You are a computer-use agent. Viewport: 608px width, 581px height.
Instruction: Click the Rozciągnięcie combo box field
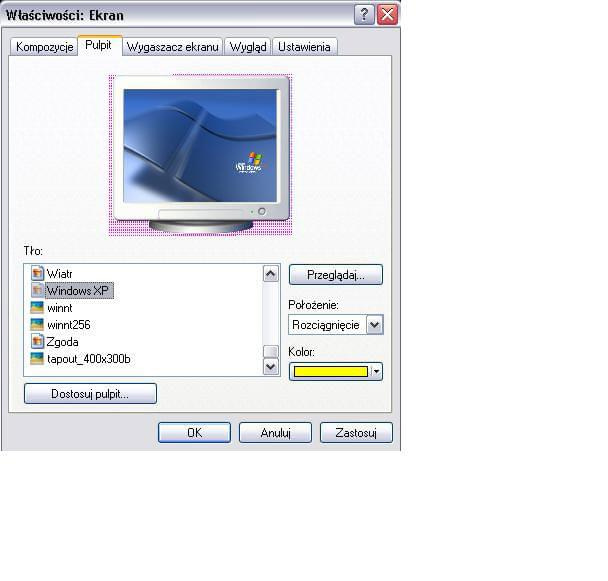coord(336,325)
